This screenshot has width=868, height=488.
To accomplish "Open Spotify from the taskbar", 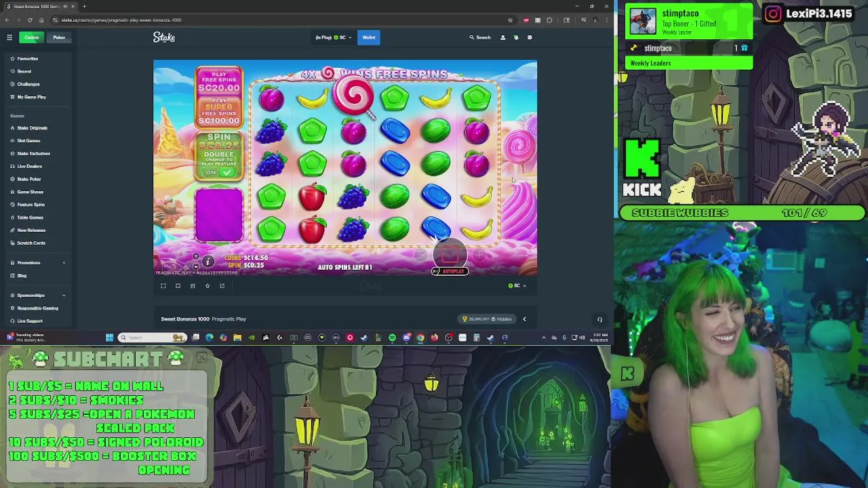I will [392, 338].
